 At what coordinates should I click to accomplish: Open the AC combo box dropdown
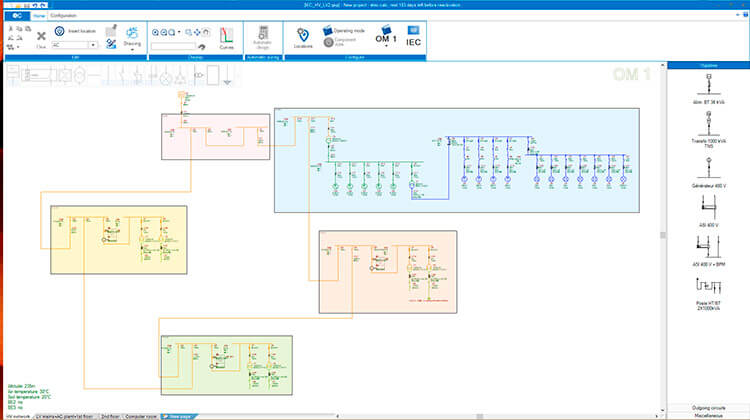click(x=93, y=45)
